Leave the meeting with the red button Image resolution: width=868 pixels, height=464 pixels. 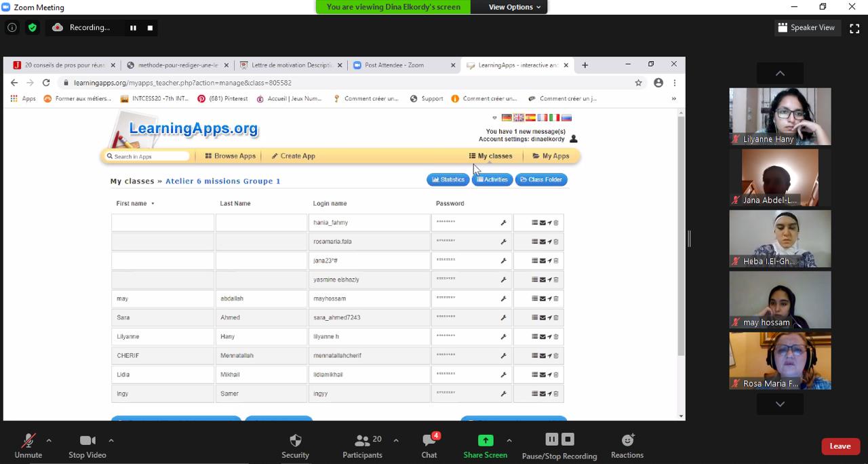click(x=840, y=446)
